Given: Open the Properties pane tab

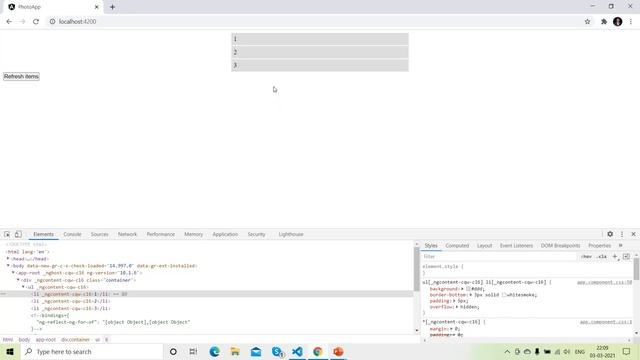Looking at the screenshot, I should (600, 246).
